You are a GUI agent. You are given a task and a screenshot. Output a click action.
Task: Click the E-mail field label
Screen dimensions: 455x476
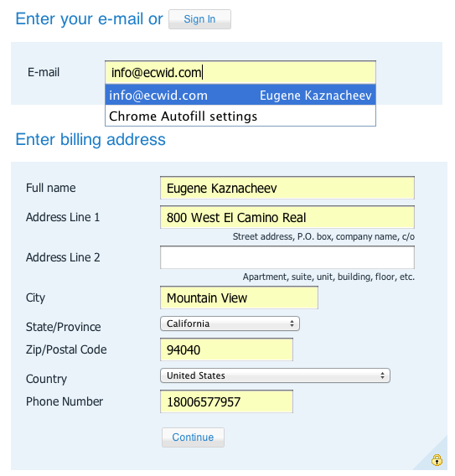44,72
